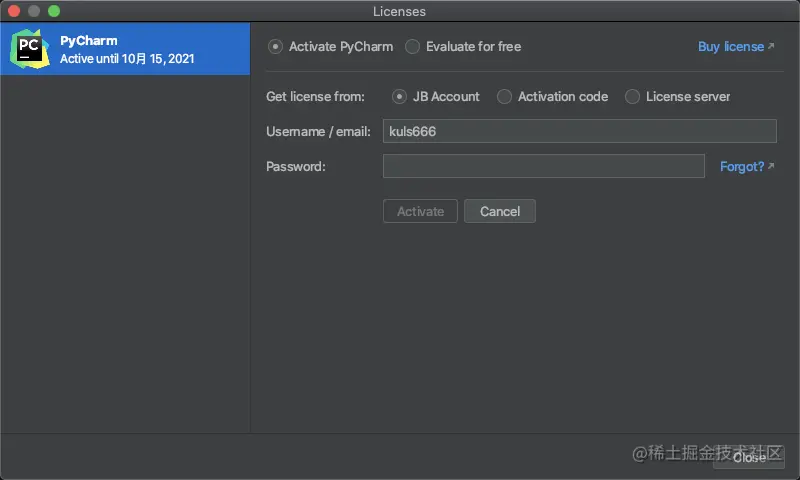Choose Activation code as license source

point(504,96)
